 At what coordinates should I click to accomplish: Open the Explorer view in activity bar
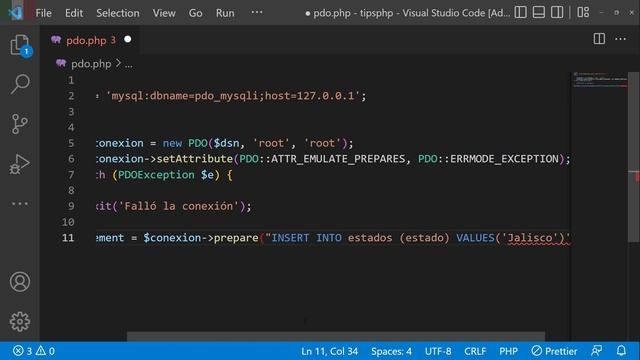(20, 45)
